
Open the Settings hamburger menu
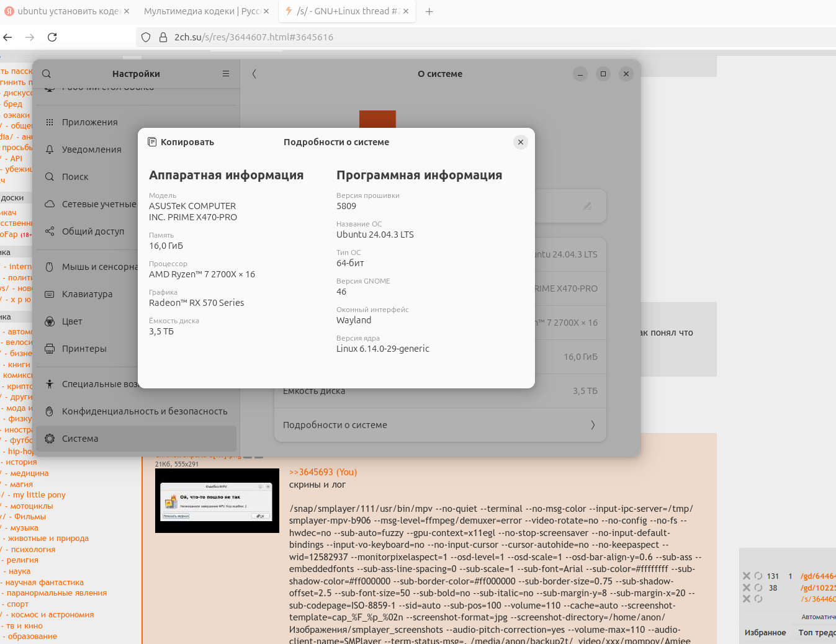pos(226,74)
